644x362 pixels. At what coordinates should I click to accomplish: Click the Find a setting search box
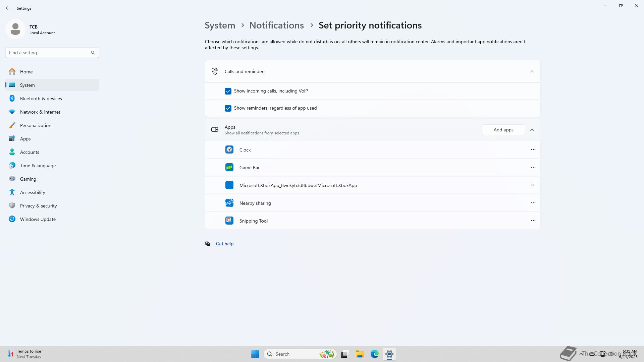[49, 53]
